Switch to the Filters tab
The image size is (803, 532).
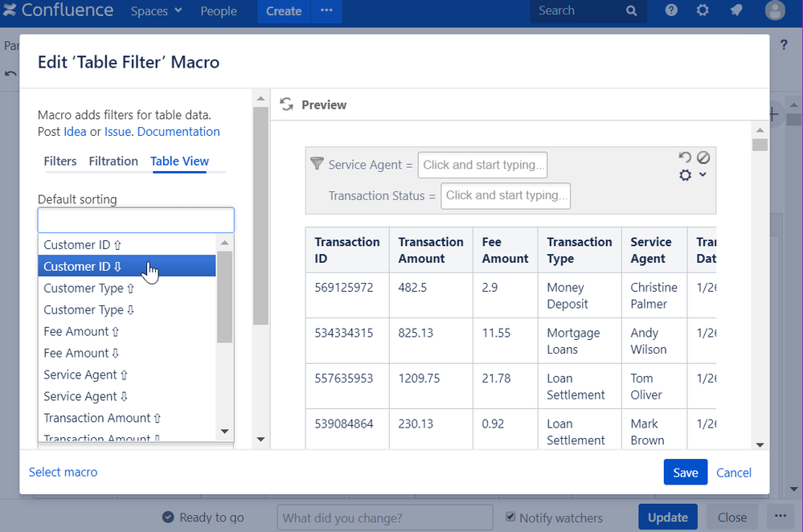point(60,162)
